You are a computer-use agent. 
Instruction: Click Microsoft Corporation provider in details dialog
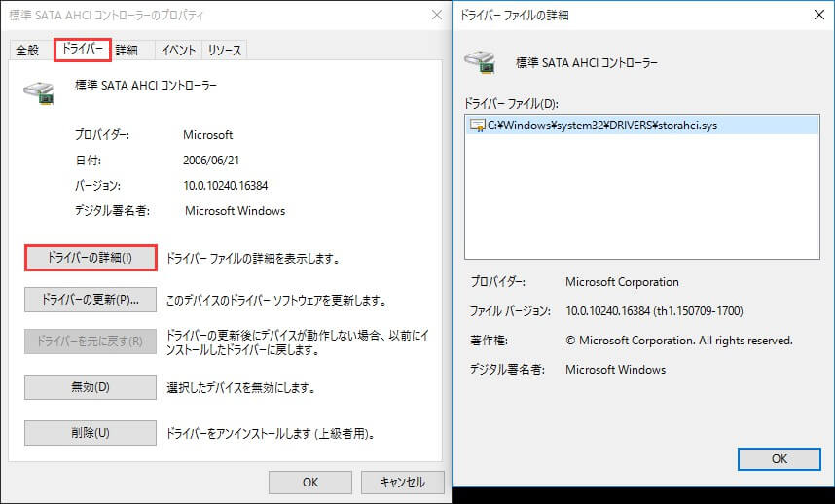[622, 282]
